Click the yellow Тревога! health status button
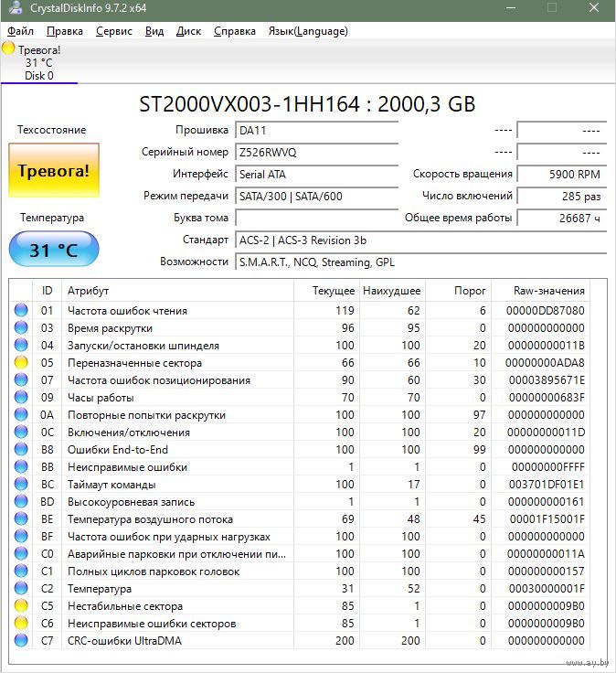Image resolution: width=616 pixels, height=673 pixels. pyautogui.click(x=54, y=170)
